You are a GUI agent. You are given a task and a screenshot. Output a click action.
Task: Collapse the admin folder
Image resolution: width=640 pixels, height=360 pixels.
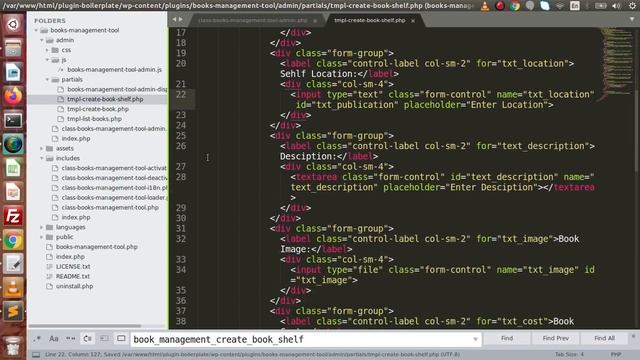point(42,40)
